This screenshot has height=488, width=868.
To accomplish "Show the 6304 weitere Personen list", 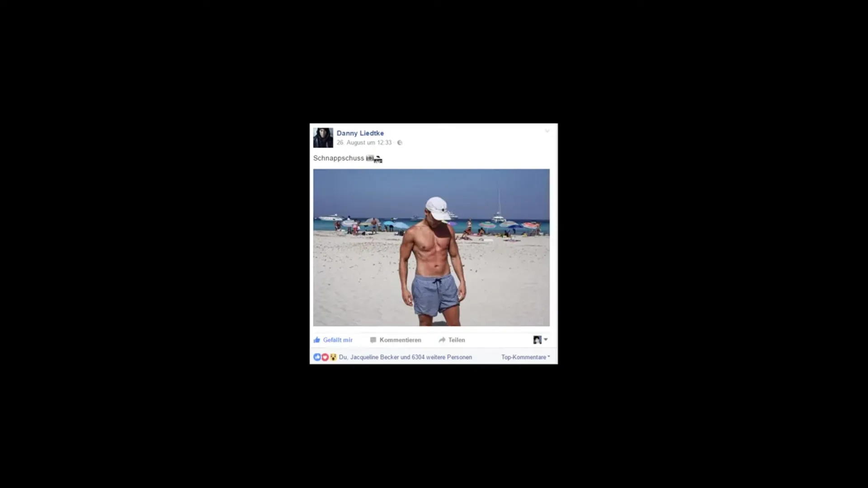I will point(442,357).
